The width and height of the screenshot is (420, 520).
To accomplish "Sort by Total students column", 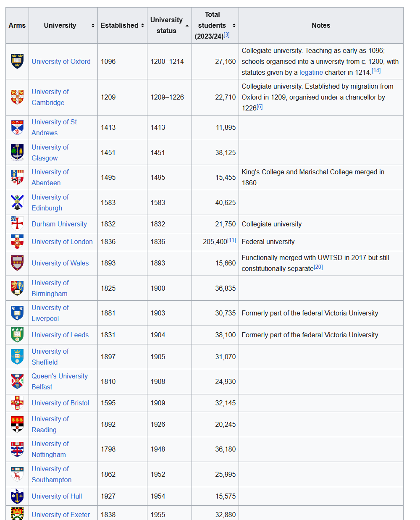I will click(234, 26).
